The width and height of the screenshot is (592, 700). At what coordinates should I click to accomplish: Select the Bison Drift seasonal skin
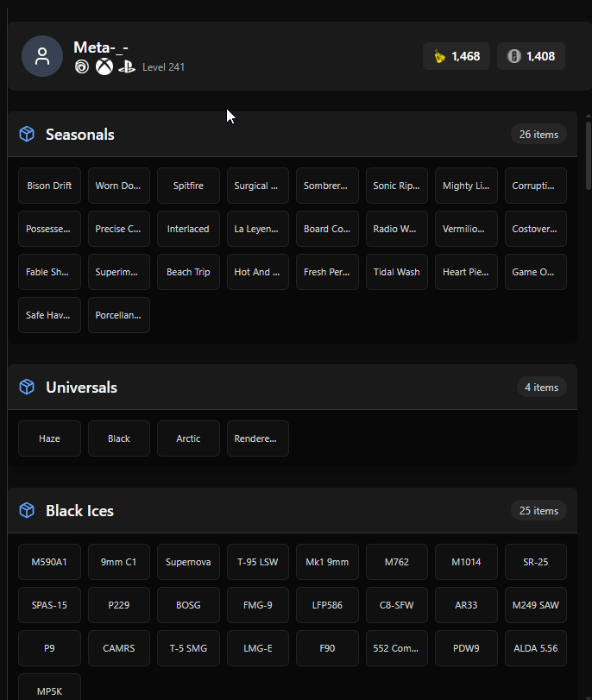pos(49,186)
